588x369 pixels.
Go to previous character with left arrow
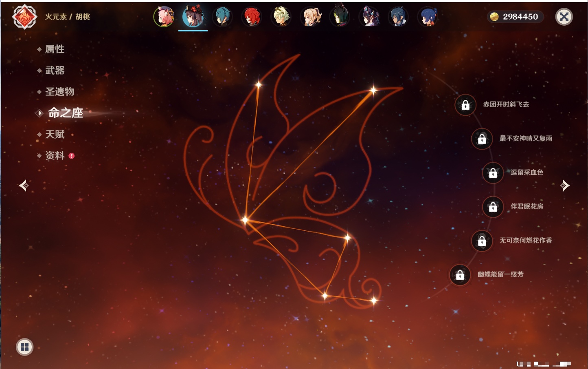[x=24, y=186]
